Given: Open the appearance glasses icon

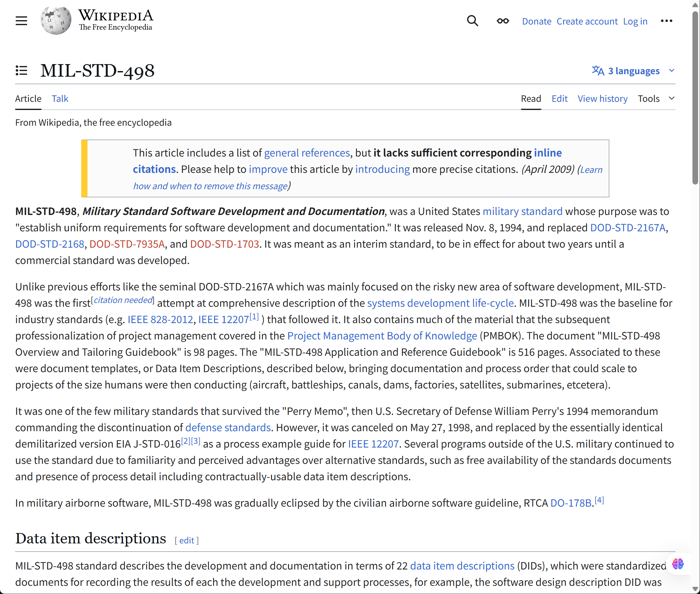Looking at the screenshot, I should 503,21.
